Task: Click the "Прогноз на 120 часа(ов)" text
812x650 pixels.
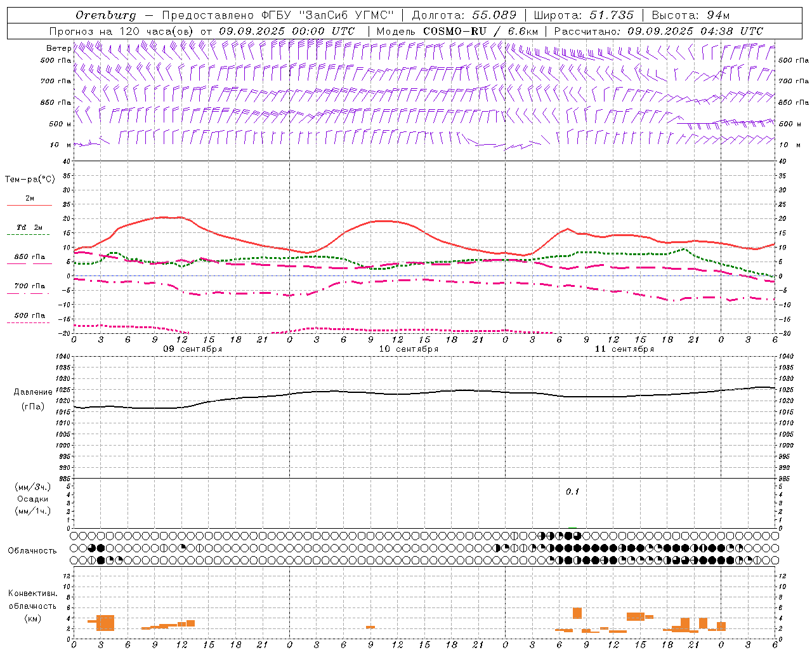Action: coord(122,31)
